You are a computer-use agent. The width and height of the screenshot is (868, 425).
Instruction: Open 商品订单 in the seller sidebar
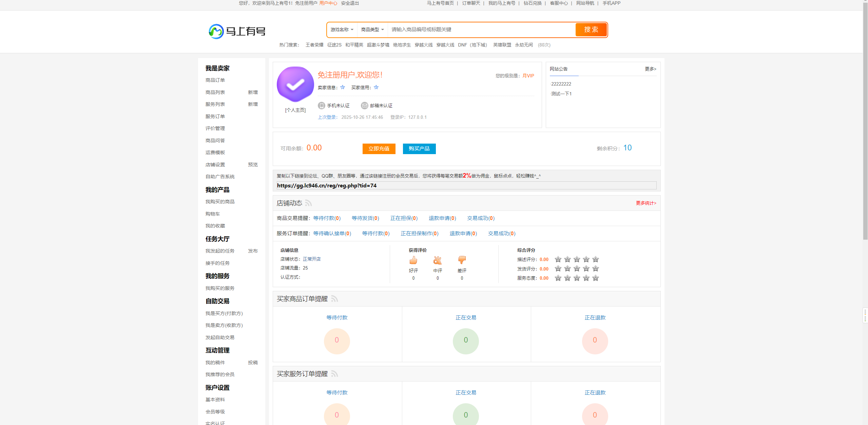click(215, 80)
